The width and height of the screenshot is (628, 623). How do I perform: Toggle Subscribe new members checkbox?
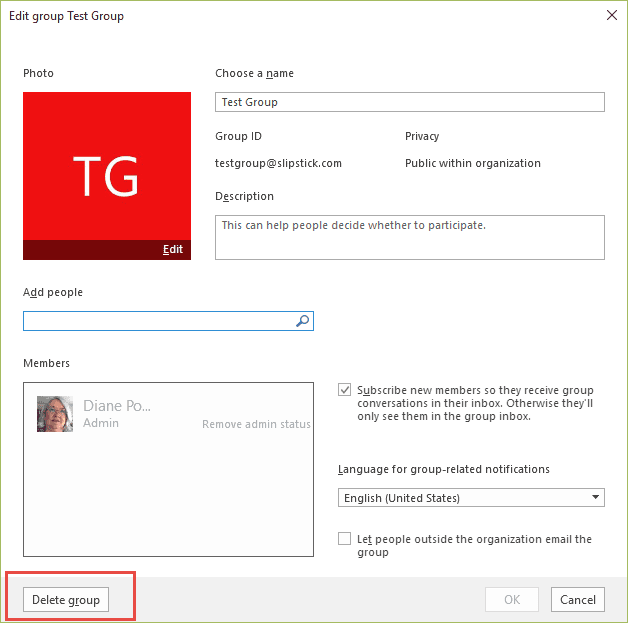point(344,390)
